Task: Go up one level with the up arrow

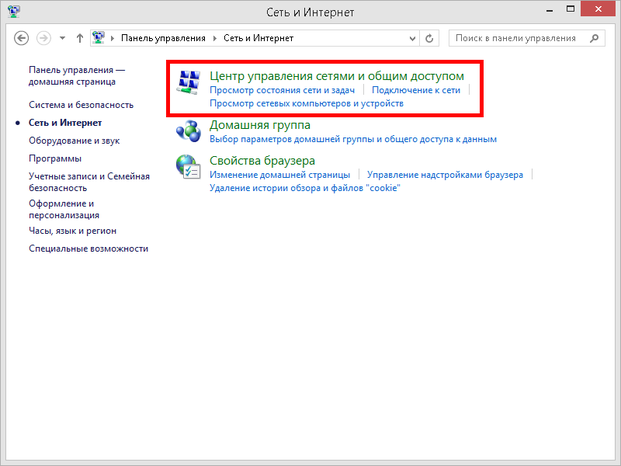Action: click(x=80, y=38)
